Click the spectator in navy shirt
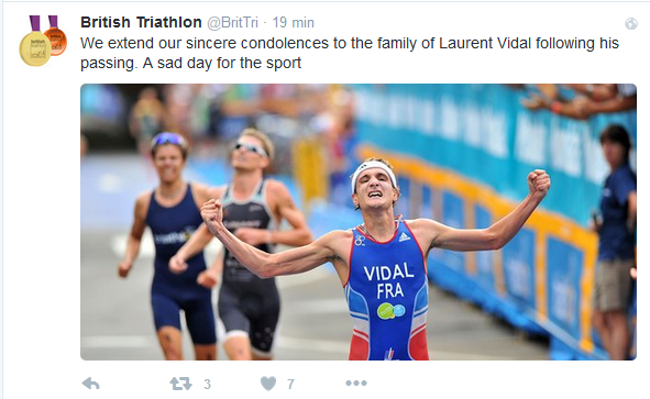The width and height of the screenshot is (650, 399). [x=615, y=240]
